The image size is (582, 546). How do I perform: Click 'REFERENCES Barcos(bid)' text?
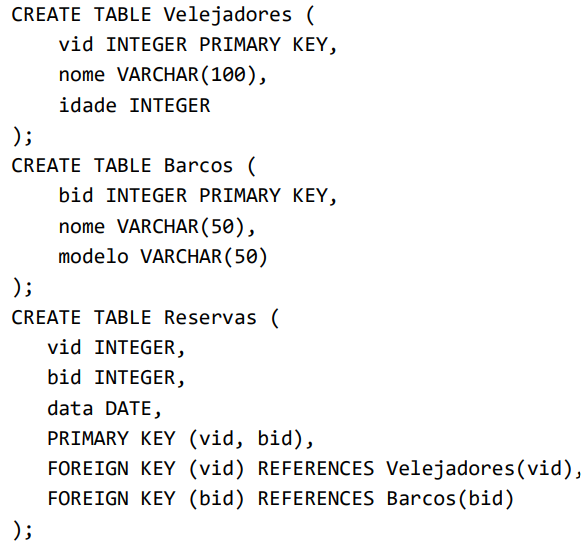point(386,499)
